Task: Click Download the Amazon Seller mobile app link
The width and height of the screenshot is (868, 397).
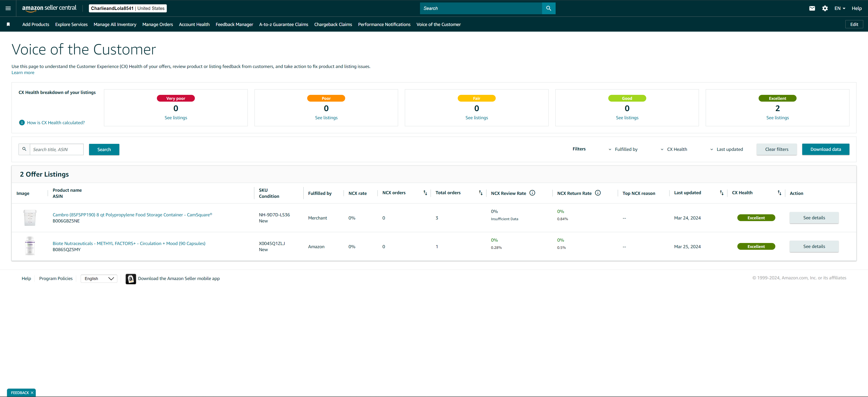Action: 179,278
